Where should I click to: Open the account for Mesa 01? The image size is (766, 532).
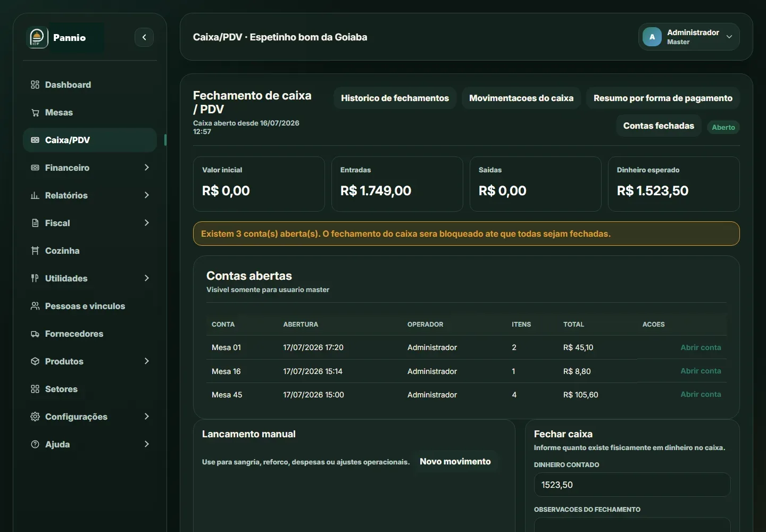[701, 347]
